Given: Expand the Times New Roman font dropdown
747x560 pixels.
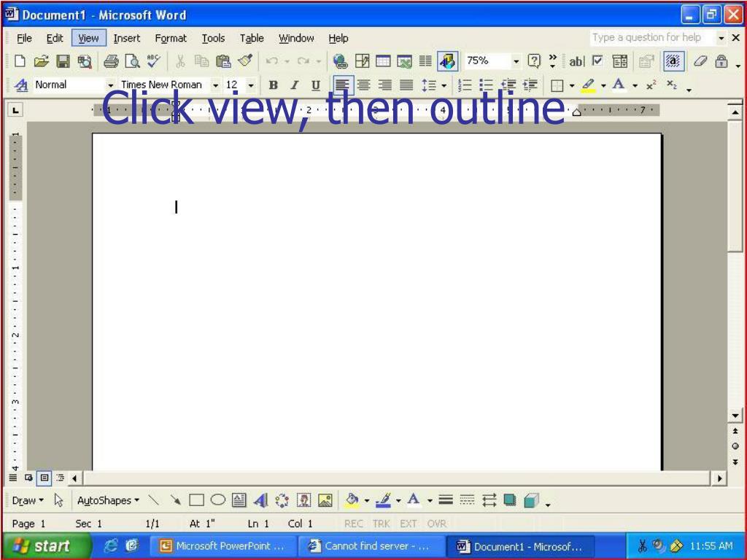Looking at the screenshot, I should (216, 86).
